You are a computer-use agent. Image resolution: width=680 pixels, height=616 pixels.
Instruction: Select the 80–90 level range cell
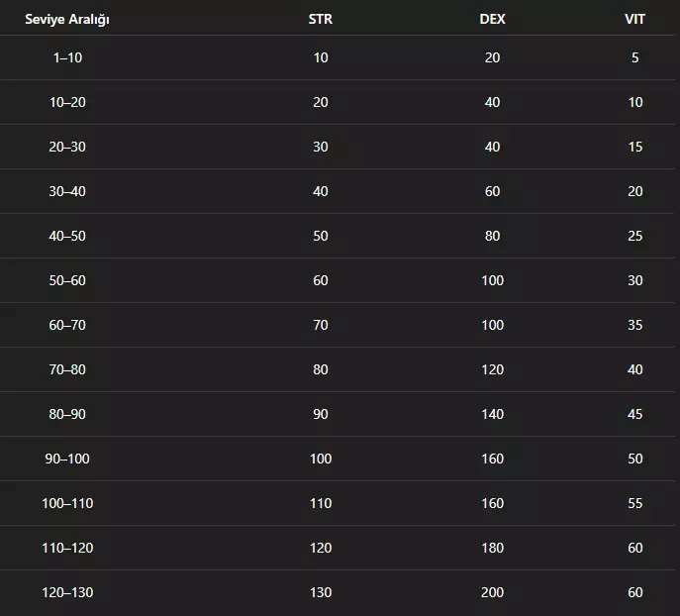[67, 414]
